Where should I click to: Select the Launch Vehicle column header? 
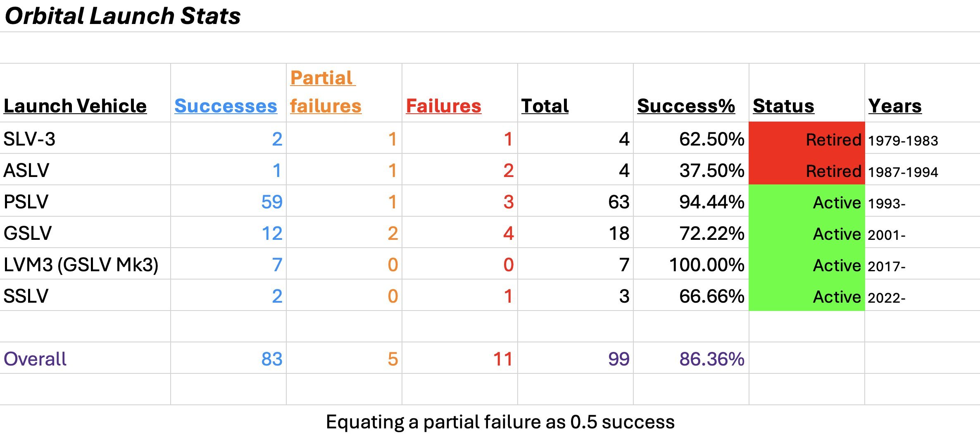pos(75,106)
